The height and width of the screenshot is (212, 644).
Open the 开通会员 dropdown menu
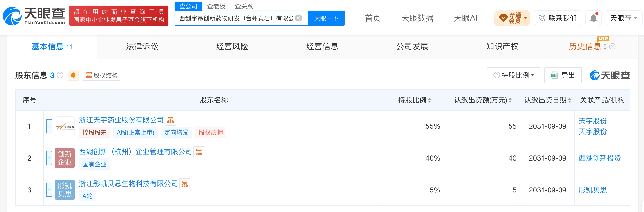point(526,18)
